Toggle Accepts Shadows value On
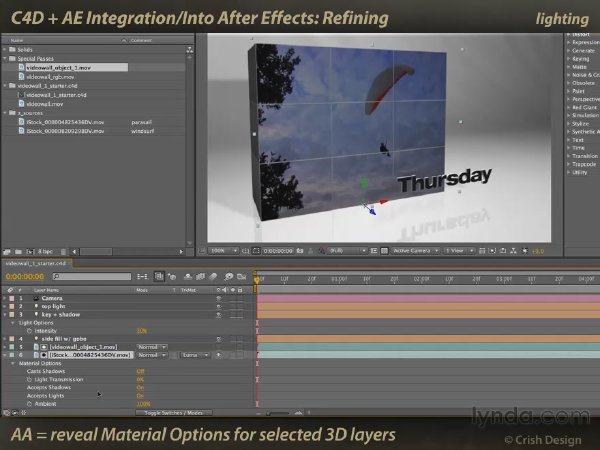600x450 pixels. [140, 387]
